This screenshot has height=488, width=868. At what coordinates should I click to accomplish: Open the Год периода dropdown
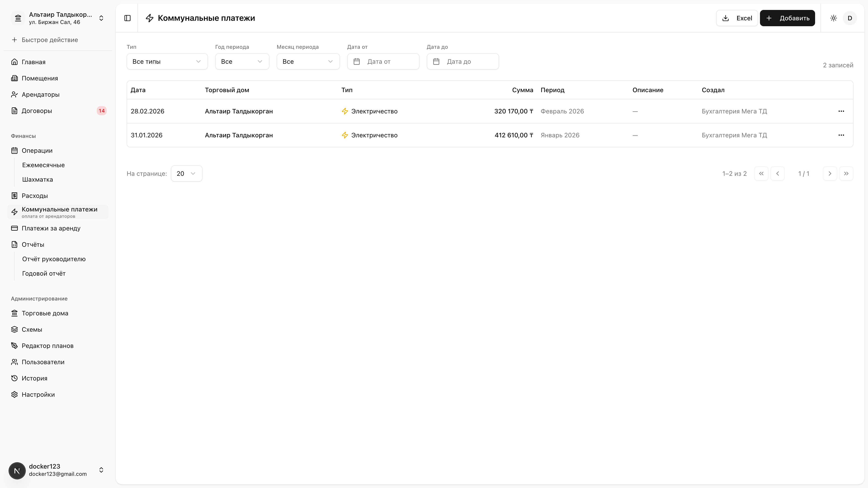pyautogui.click(x=242, y=62)
